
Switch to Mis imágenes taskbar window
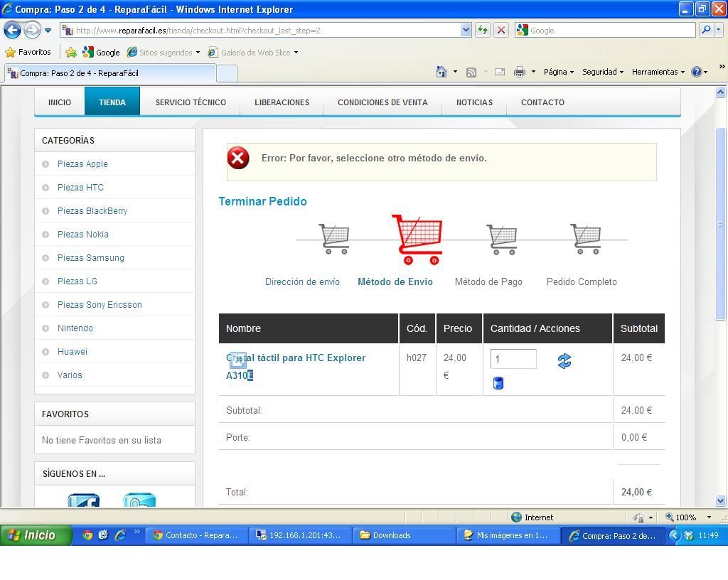[x=508, y=535]
